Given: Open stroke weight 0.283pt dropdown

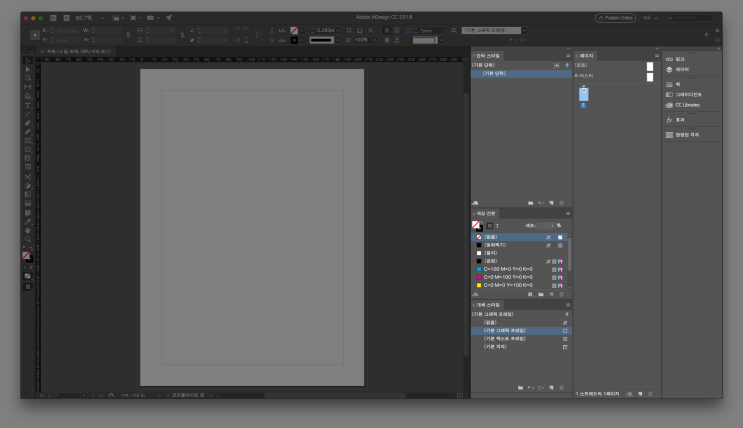Looking at the screenshot, I should coord(338,30).
